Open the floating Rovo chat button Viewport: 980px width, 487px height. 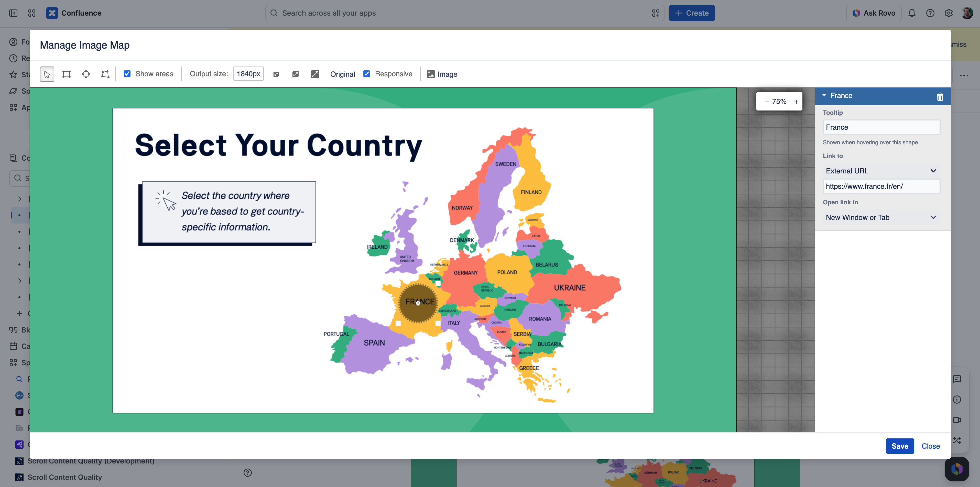[956, 469]
